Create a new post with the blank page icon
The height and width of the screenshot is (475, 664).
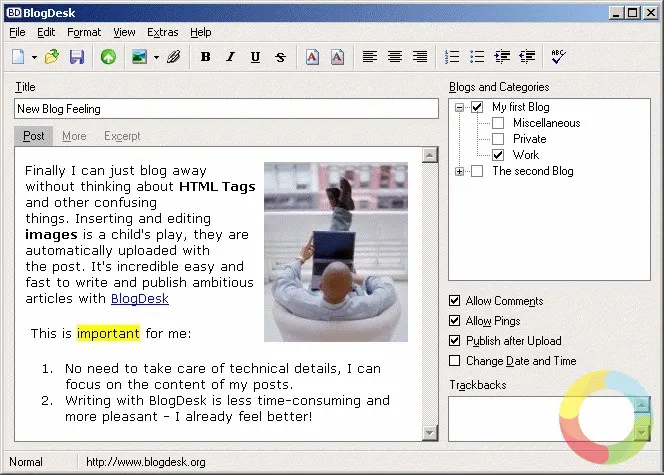(18, 56)
